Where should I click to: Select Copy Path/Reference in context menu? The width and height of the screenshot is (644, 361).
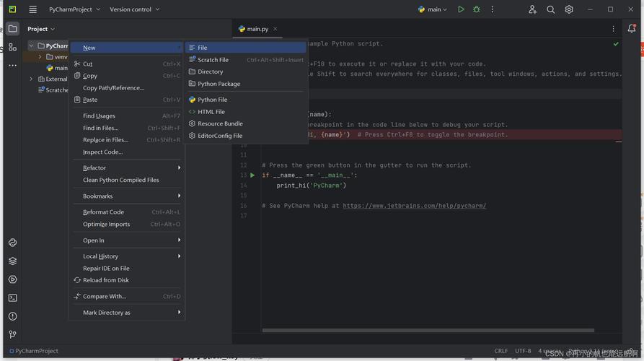click(x=128, y=87)
